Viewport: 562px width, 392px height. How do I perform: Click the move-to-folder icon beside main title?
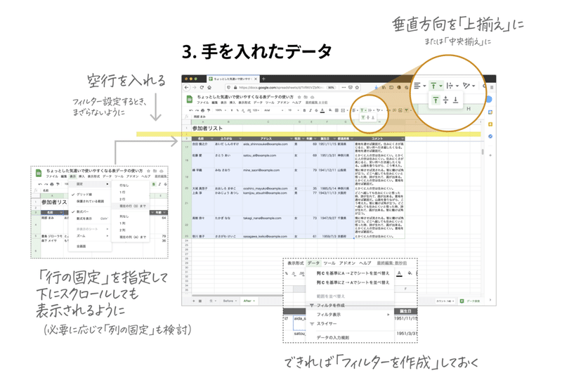[306, 97]
